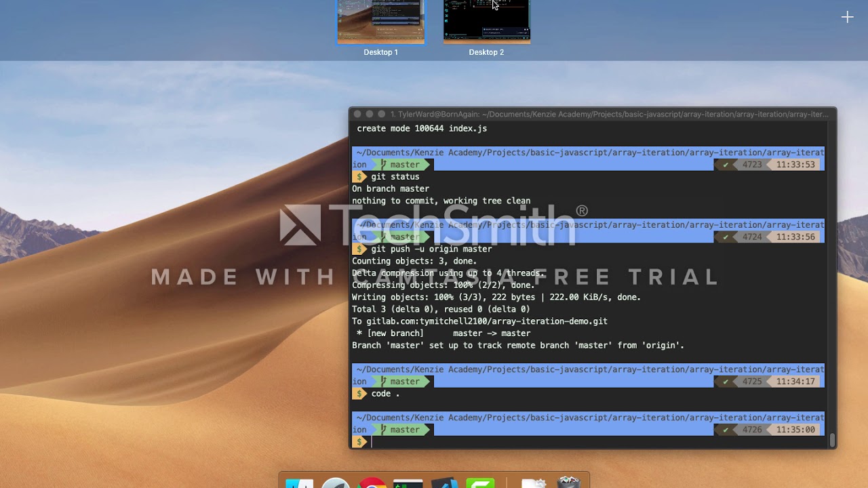Screen dimensions: 868x488
Task: Close the terminal window
Action: pyautogui.click(x=357, y=115)
